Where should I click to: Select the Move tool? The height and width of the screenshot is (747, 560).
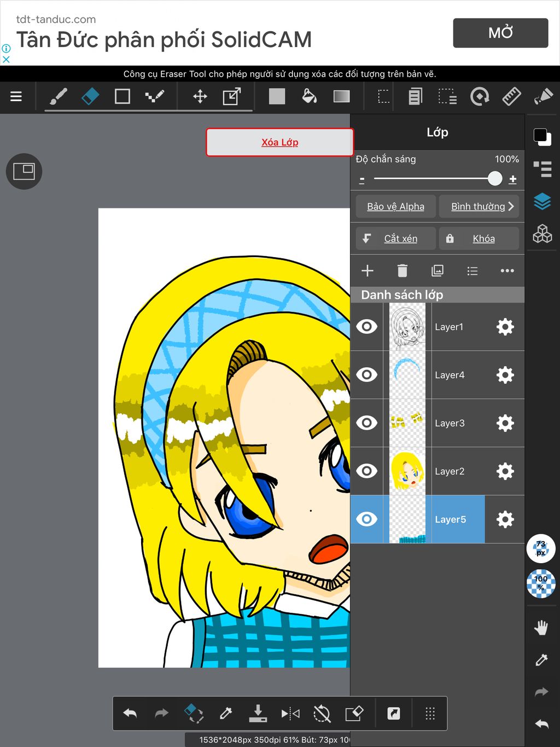pos(200,97)
